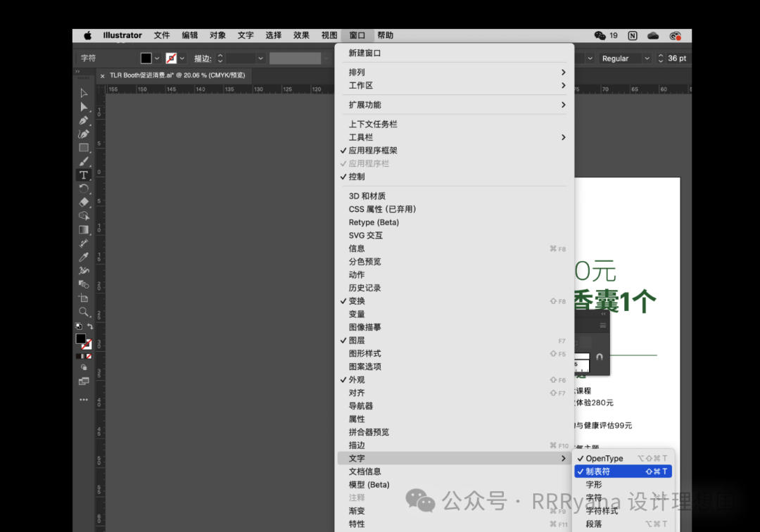Viewport: 760px width, 532px height.
Task: Toggle off the 外观 panel
Action: pyautogui.click(x=454, y=380)
